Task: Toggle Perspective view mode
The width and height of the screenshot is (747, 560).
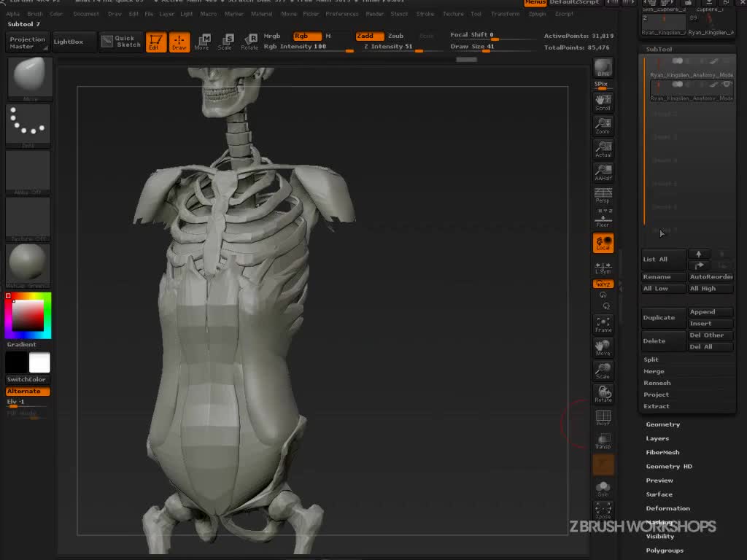Action: click(603, 195)
